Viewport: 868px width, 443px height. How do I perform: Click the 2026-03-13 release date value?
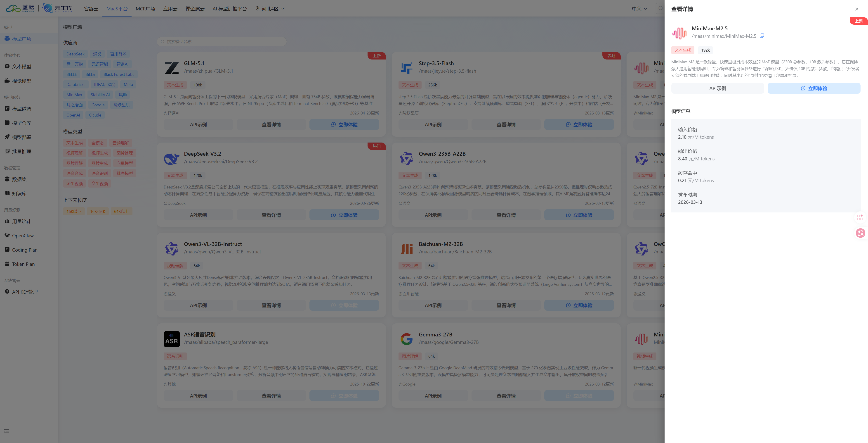click(690, 202)
